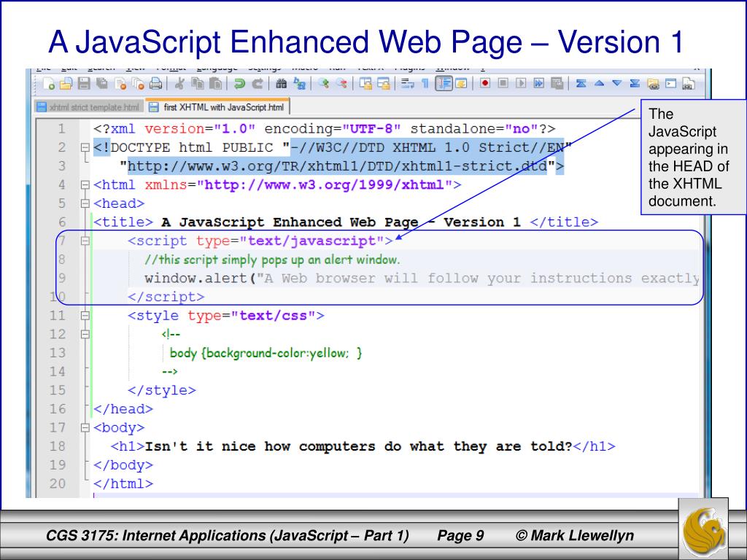This screenshot has width=747, height=560.
Task: Click the Zoom In magnifier icon
Action: coord(323,84)
